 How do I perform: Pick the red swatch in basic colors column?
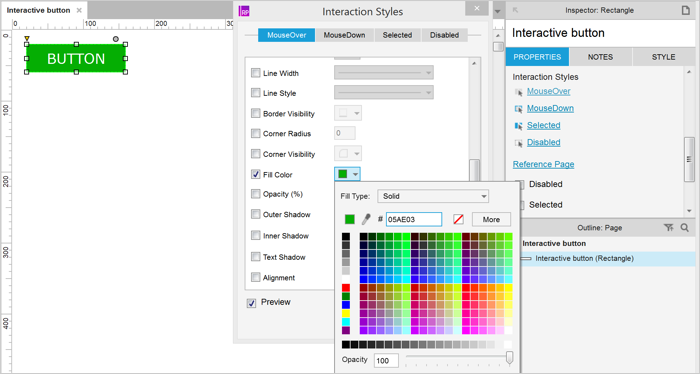coord(346,288)
